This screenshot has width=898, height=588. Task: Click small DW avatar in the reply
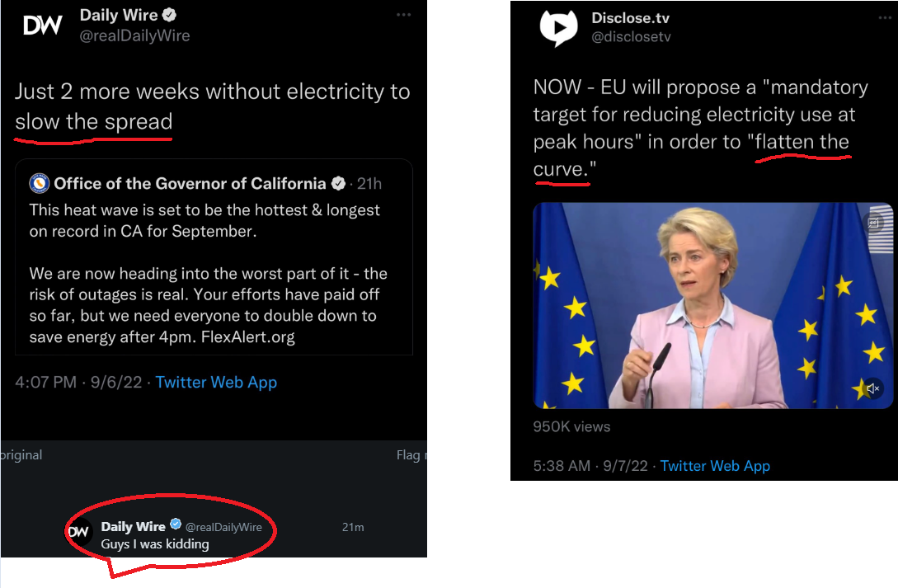tap(78, 534)
